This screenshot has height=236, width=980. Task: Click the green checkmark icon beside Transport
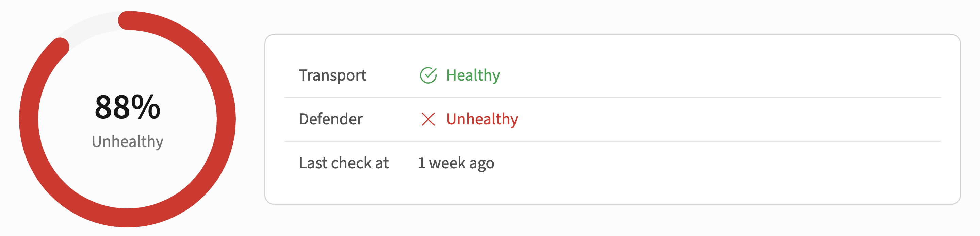tap(428, 75)
